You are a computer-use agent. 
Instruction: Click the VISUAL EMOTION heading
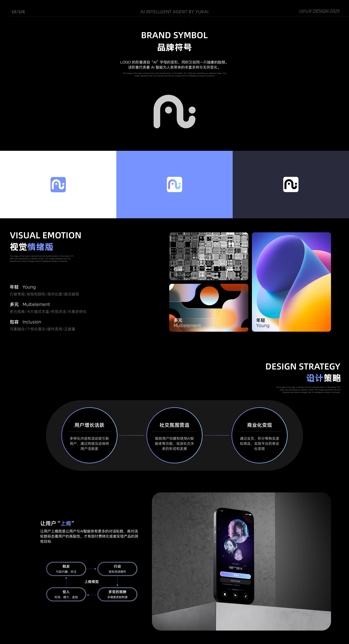click(45, 235)
